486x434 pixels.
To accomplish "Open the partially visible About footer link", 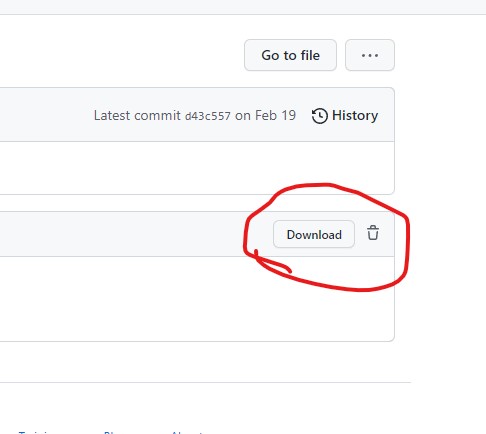I will pyautogui.click(x=187, y=432).
